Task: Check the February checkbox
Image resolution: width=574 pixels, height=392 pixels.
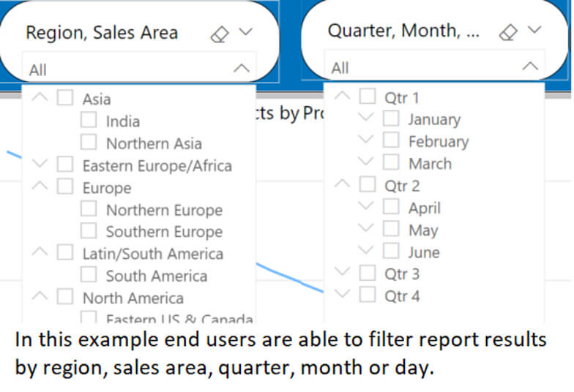Action: click(x=391, y=140)
